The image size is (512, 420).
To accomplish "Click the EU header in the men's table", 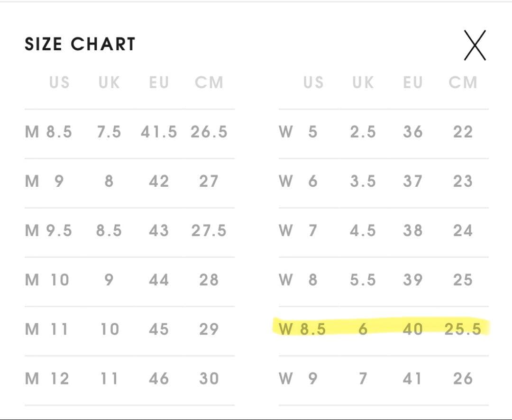I will pos(159,82).
